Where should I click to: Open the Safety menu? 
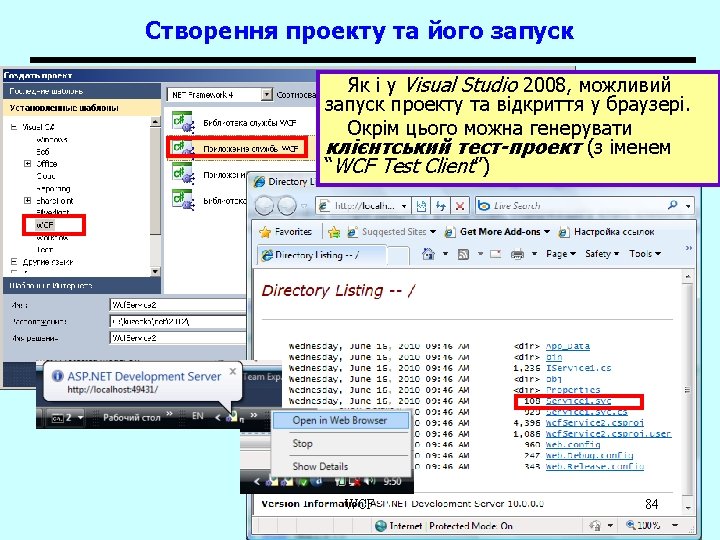(602, 253)
